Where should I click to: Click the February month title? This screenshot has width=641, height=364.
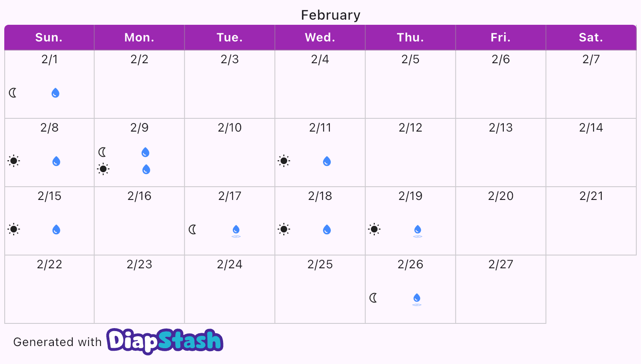tap(331, 15)
